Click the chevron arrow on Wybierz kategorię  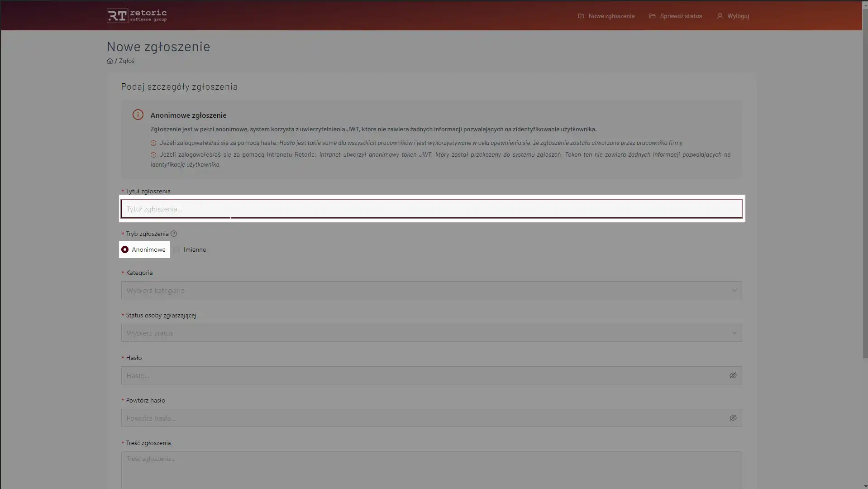[734, 290]
